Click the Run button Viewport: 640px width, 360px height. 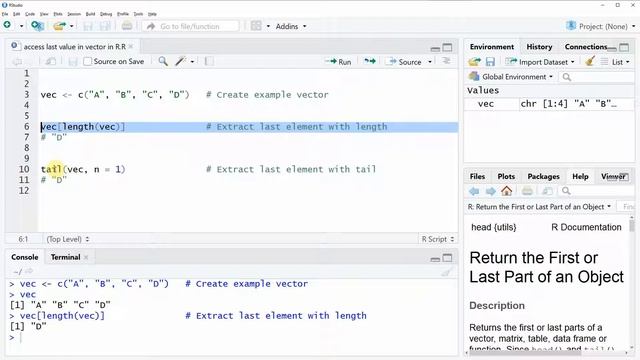coord(339,62)
